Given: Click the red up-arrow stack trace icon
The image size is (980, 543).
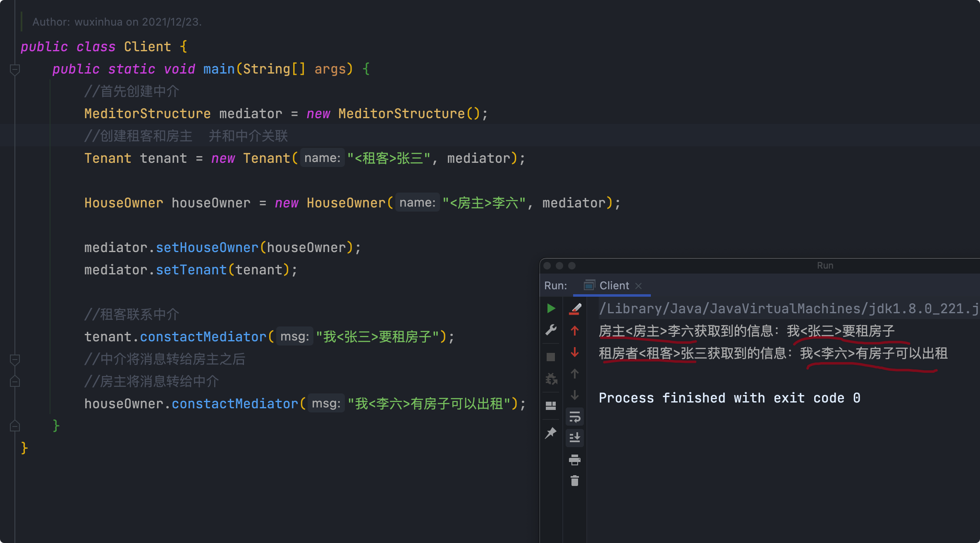Looking at the screenshot, I should [x=575, y=331].
